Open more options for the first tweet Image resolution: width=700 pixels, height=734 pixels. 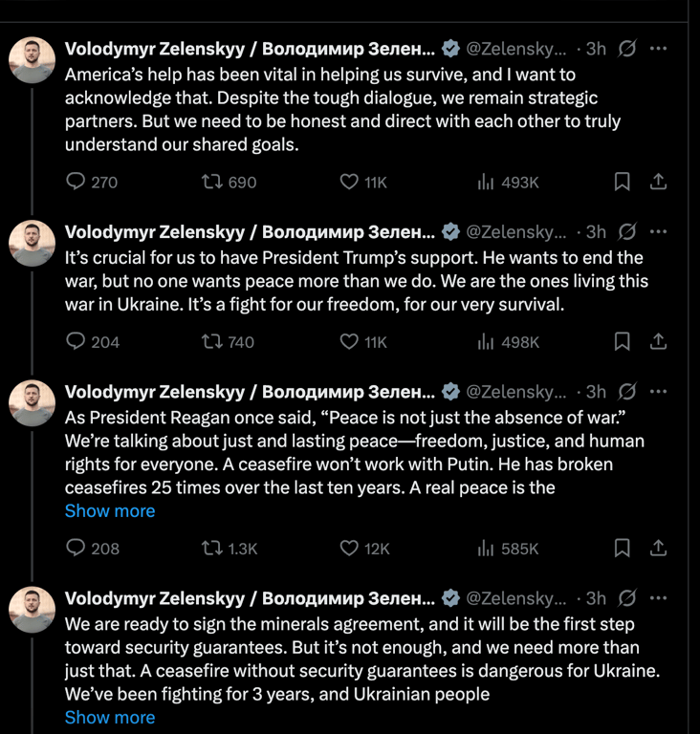tap(658, 49)
